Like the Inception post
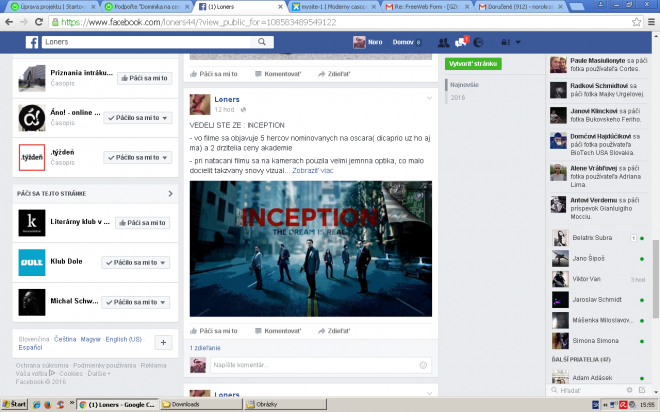Image resolution: width=660 pixels, height=412 pixels. [214, 331]
